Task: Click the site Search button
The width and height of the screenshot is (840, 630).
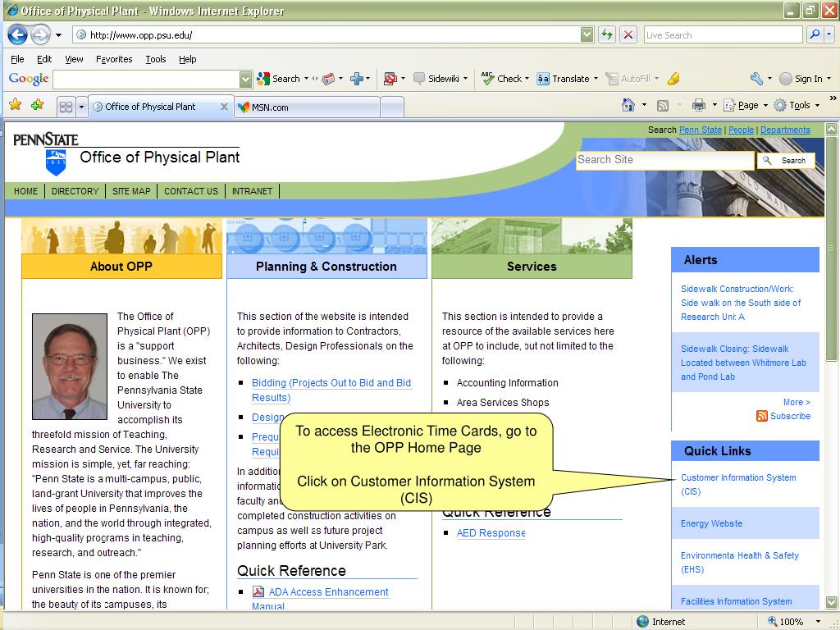Action: click(785, 160)
